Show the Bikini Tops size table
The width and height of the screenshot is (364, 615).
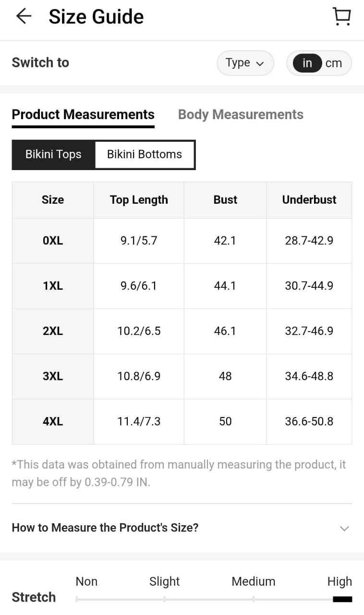coord(53,154)
